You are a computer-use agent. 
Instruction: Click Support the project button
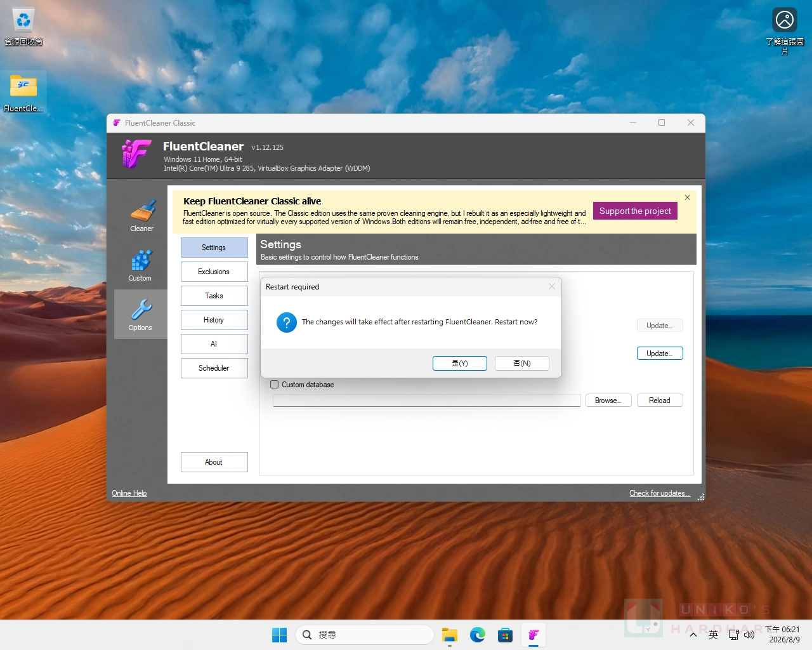[635, 211]
